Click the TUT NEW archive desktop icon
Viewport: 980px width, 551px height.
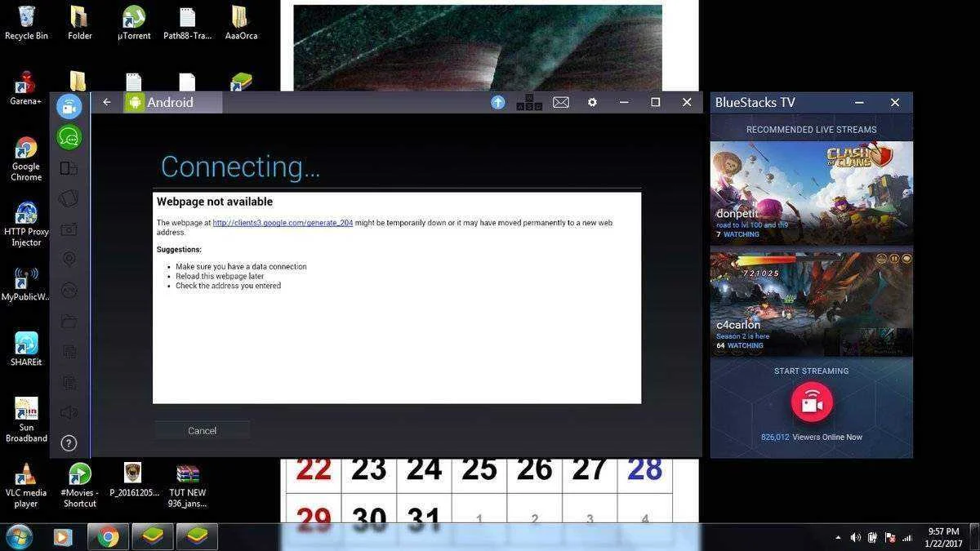click(188, 485)
